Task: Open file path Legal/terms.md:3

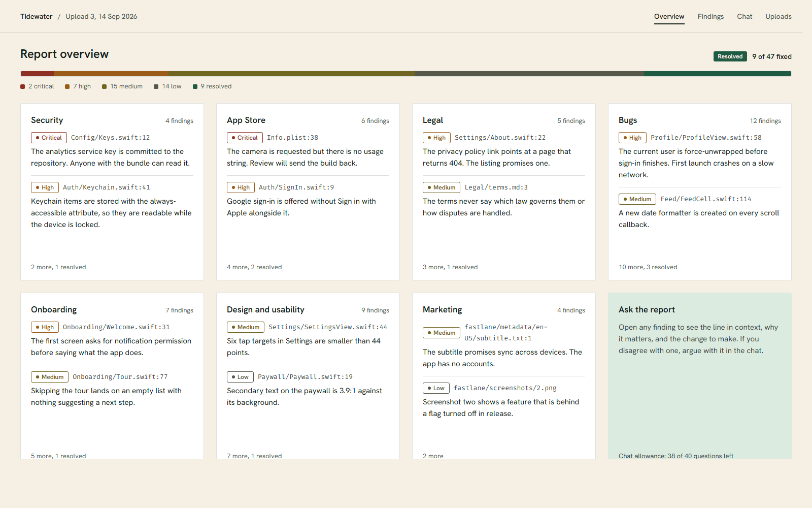Action: pos(496,187)
